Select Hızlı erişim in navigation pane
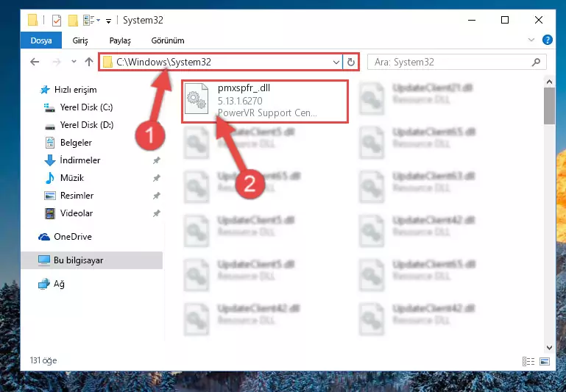The height and width of the screenshot is (392, 566). [76, 90]
